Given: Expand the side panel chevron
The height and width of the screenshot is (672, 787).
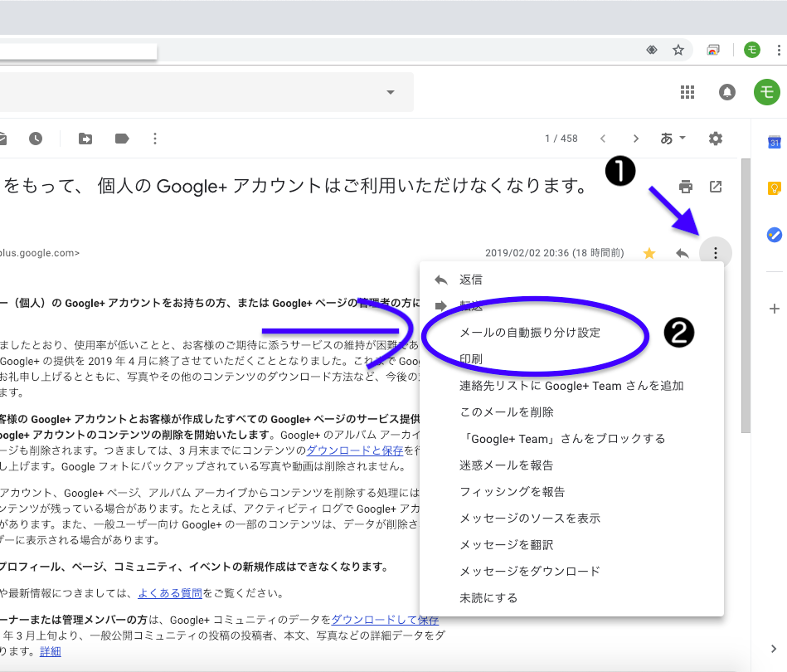Looking at the screenshot, I should (x=774, y=649).
